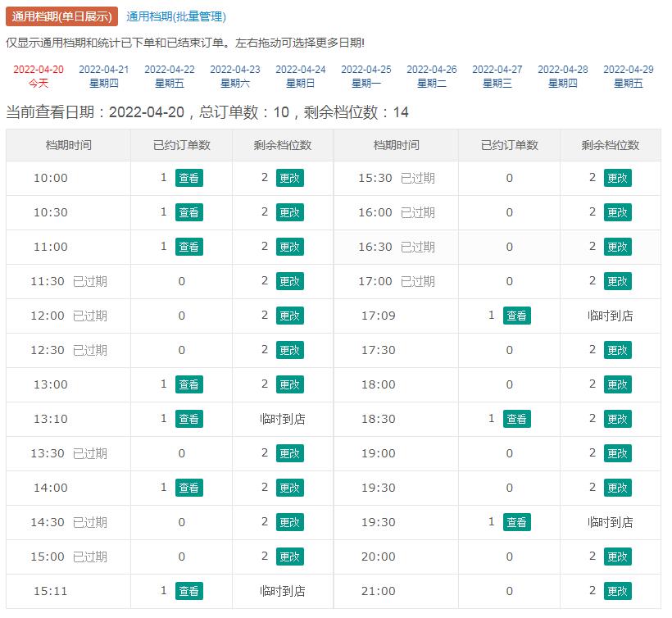Select the 通用档期(单日展示) tab

(61, 16)
